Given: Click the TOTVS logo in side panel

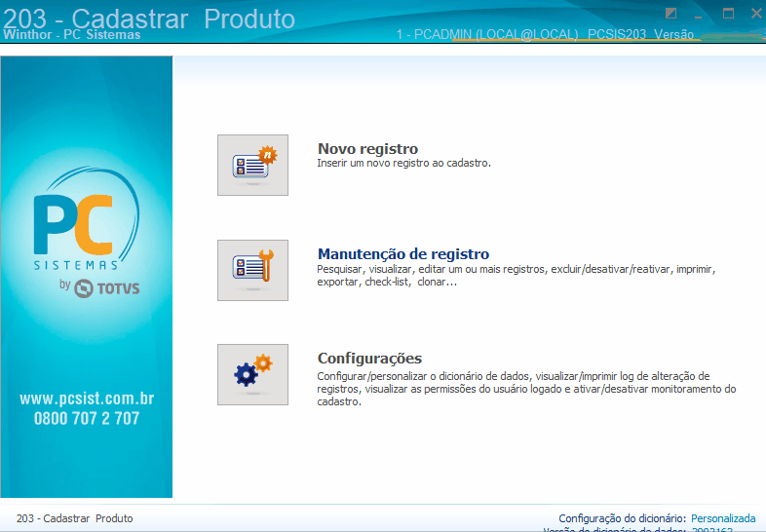Looking at the screenshot, I should coord(106,288).
